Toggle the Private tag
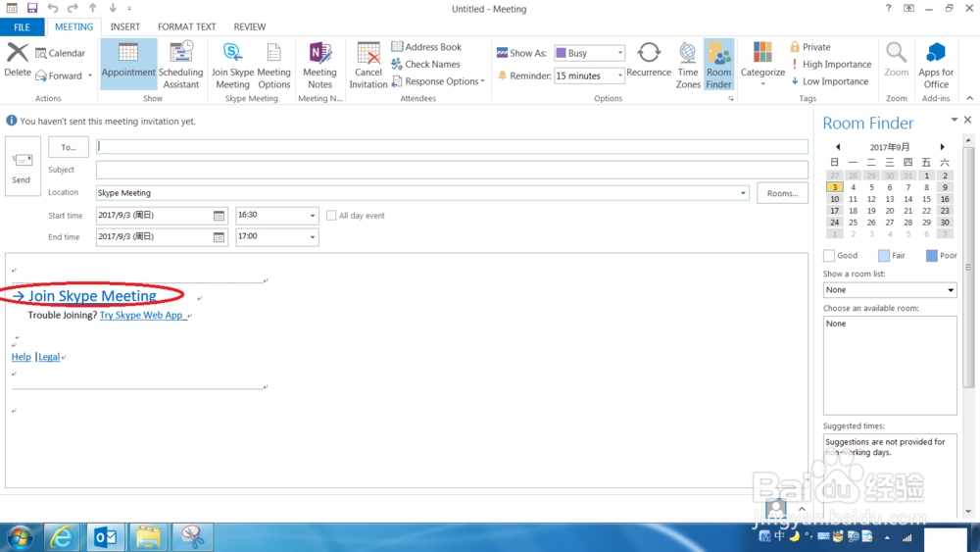 pos(810,47)
